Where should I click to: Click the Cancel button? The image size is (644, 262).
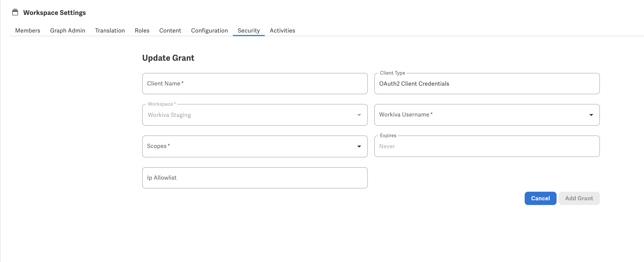tap(540, 198)
